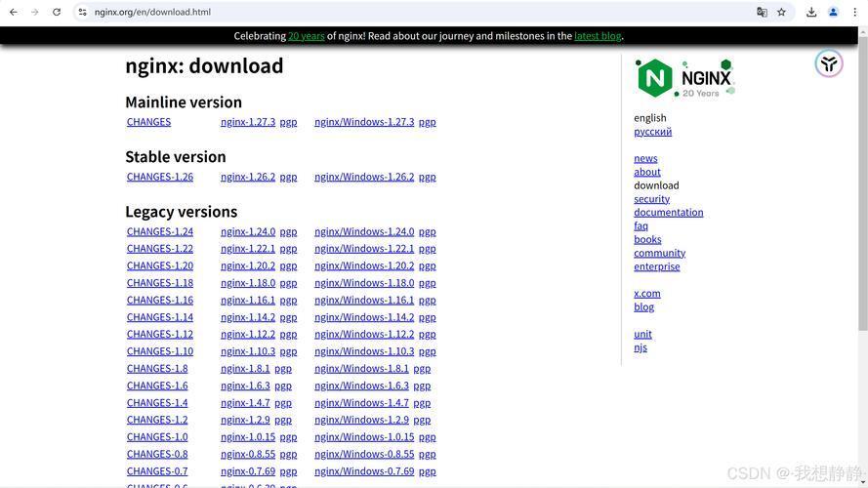Download nginx/Windows-1.18.0
Image resolution: width=868 pixels, height=488 pixels.
tap(364, 283)
